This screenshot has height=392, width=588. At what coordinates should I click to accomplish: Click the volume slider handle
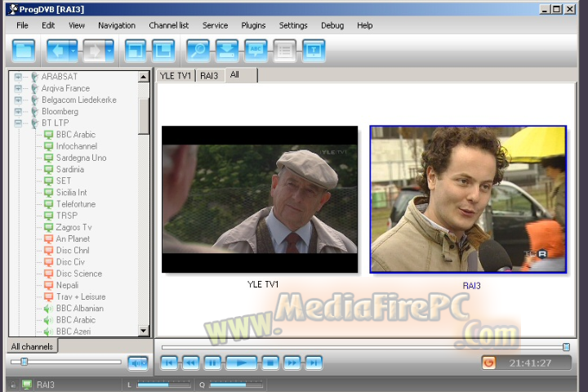coord(24,362)
